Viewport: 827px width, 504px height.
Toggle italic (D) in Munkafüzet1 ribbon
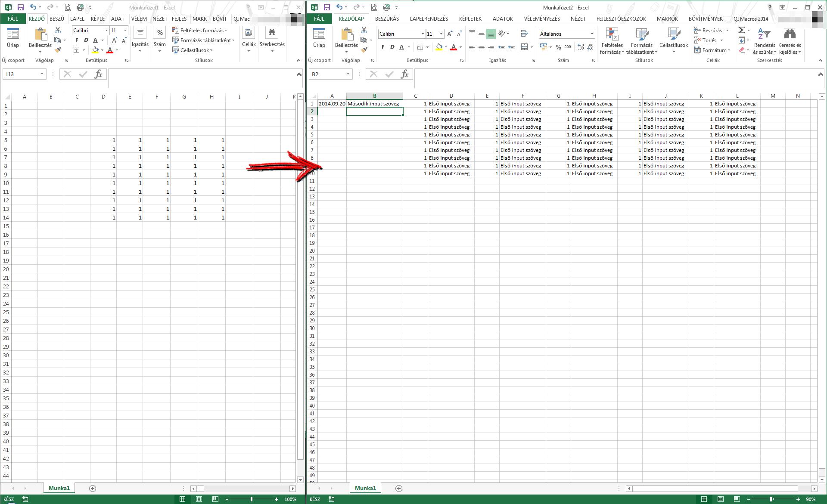tap(86, 40)
